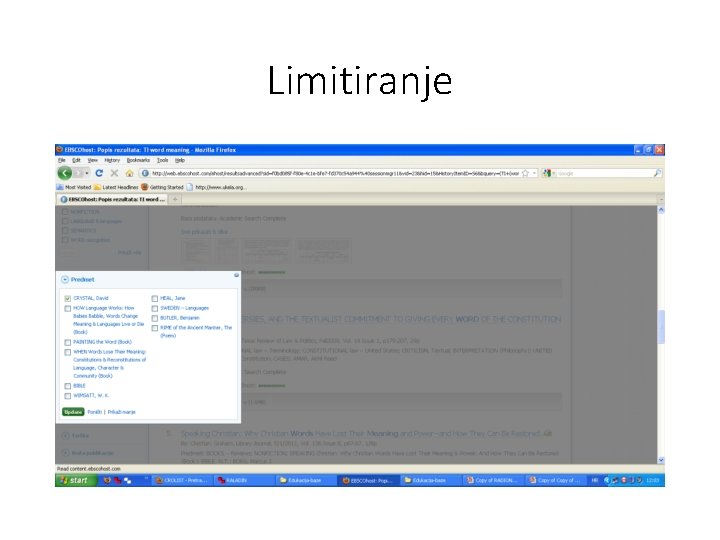Open the File menu
The height and width of the screenshot is (540, 720).
point(62,160)
